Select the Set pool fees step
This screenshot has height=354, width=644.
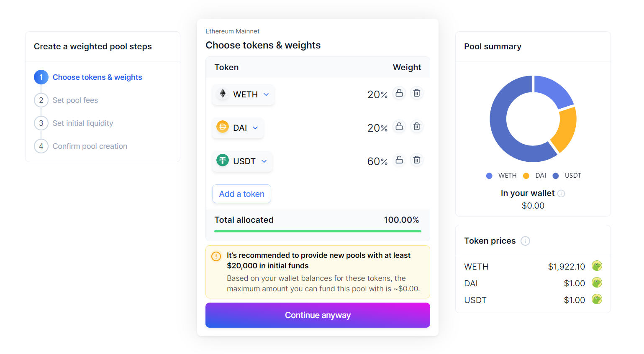pyautogui.click(x=75, y=100)
